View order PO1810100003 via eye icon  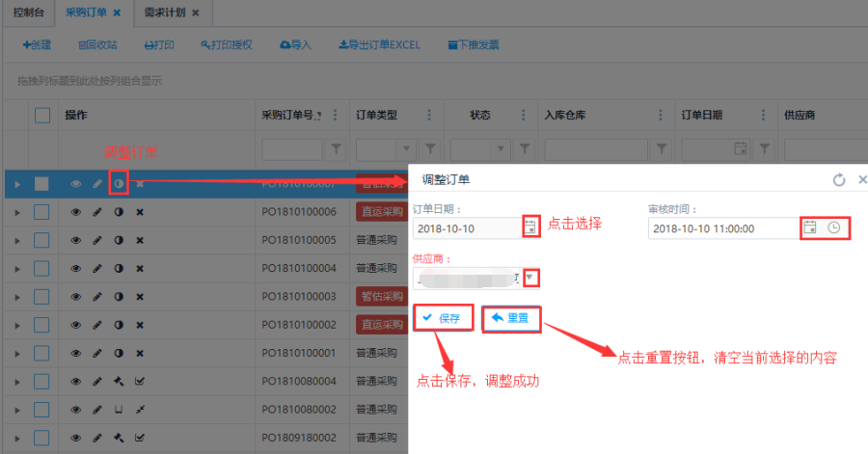tap(75, 296)
